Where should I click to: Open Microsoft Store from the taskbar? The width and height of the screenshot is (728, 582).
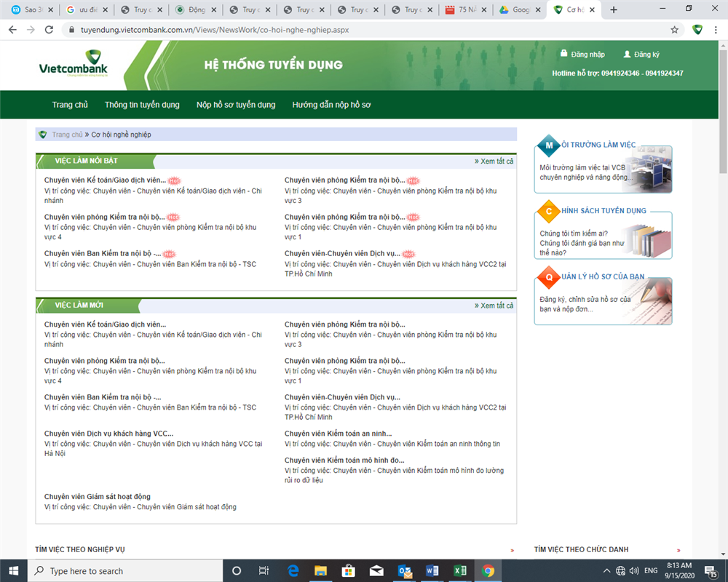[x=348, y=571]
